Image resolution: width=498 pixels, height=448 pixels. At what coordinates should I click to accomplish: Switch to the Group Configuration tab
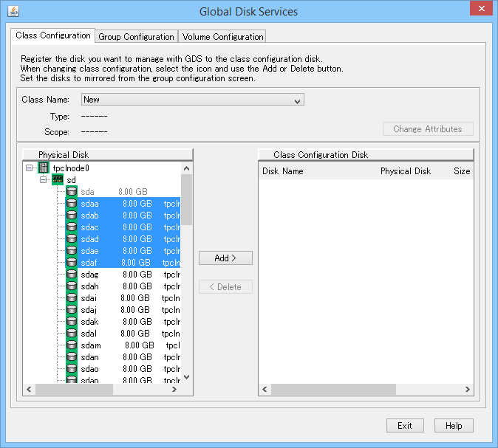tap(136, 37)
